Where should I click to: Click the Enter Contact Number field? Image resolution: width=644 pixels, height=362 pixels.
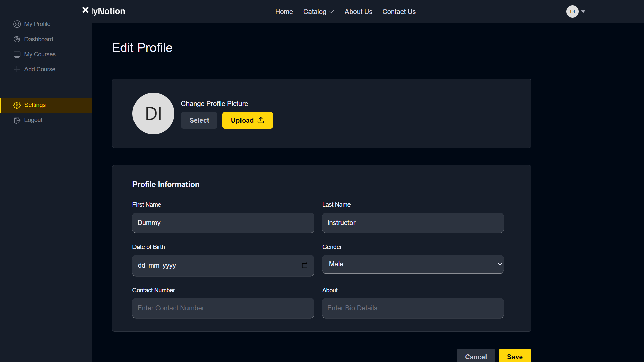(223, 308)
